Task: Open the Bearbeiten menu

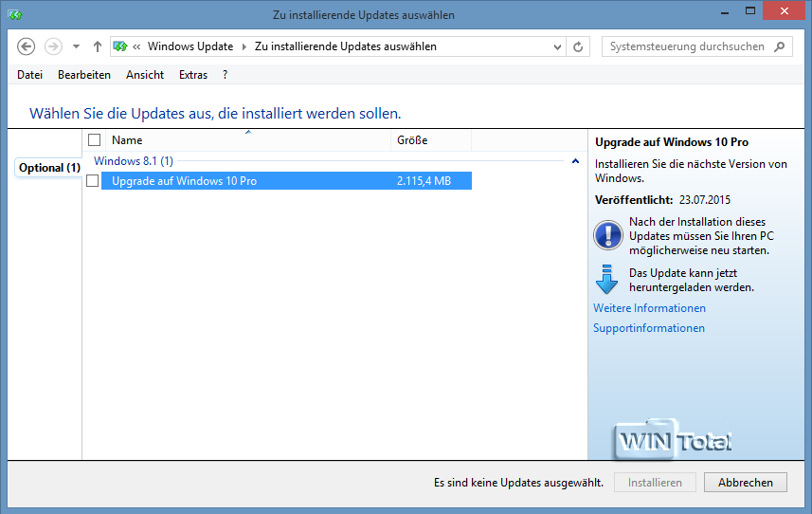Action: pyautogui.click(x=84, y=75)
